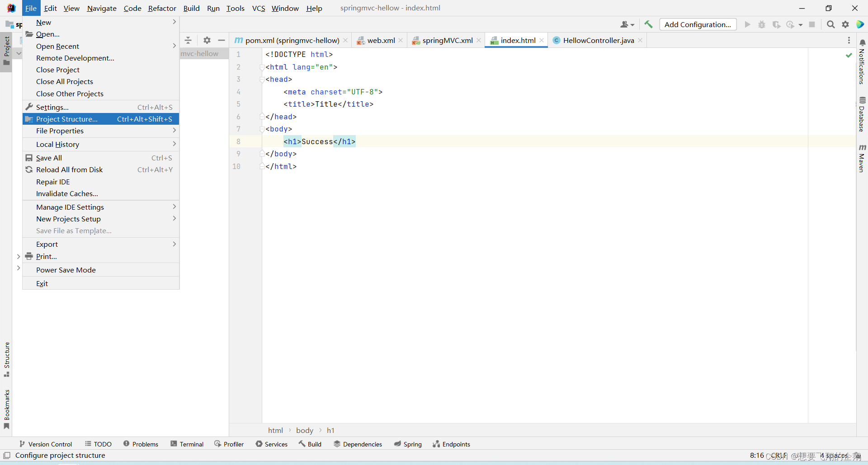This screenshot has height=465, width=868.
Task: Open the Spring tool window
Action: click(407, 444)
